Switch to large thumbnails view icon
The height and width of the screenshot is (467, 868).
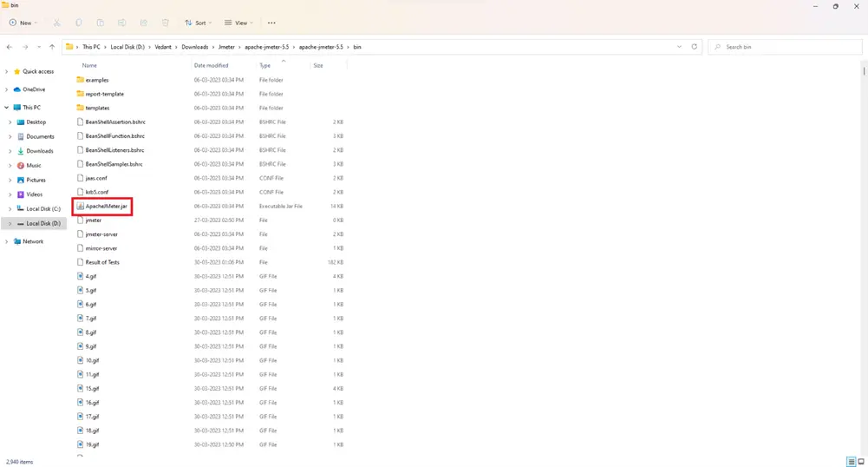[860, 461]
